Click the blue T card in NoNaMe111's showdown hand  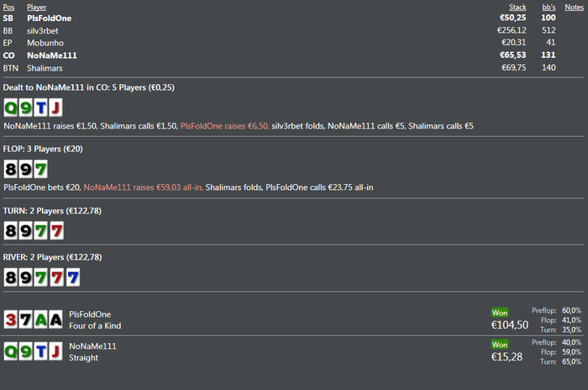(x=41, y=351)
